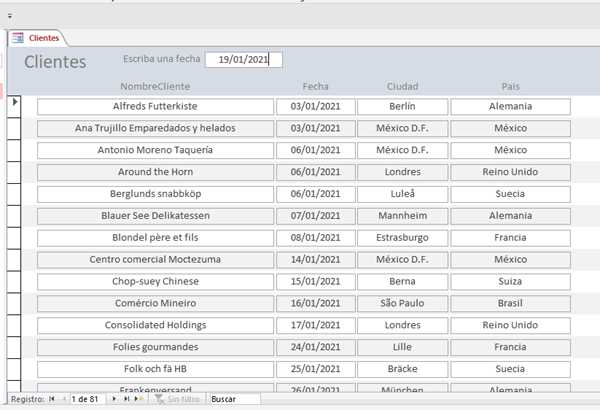Click the Luleå city cell

tap(403, 194)
